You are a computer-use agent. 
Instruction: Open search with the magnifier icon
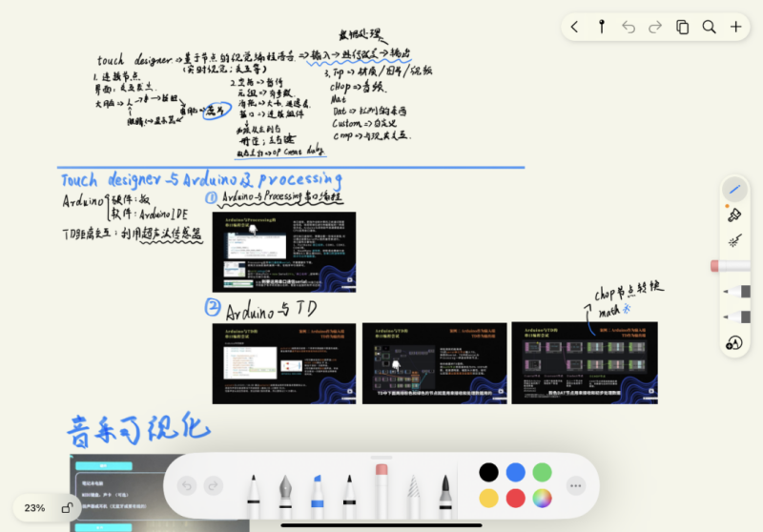pos(709,27)
